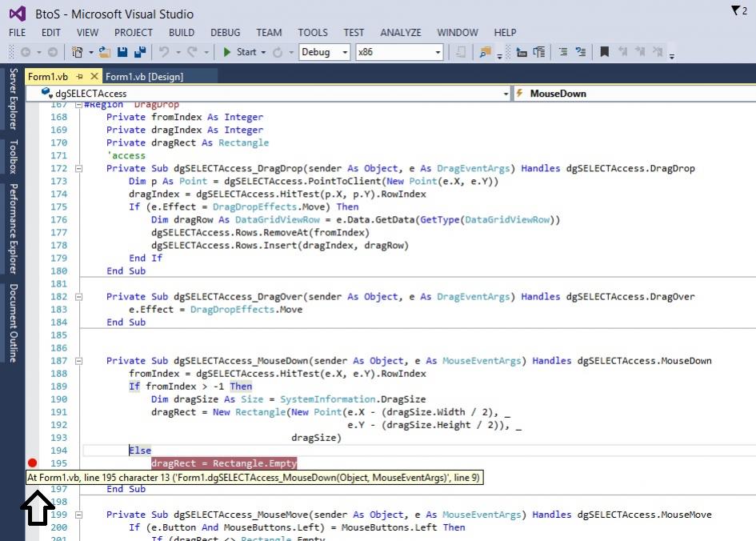Viewport: 756px width, 541px height.
Task: Click the 'access comment on line 171
Action: 126,156
